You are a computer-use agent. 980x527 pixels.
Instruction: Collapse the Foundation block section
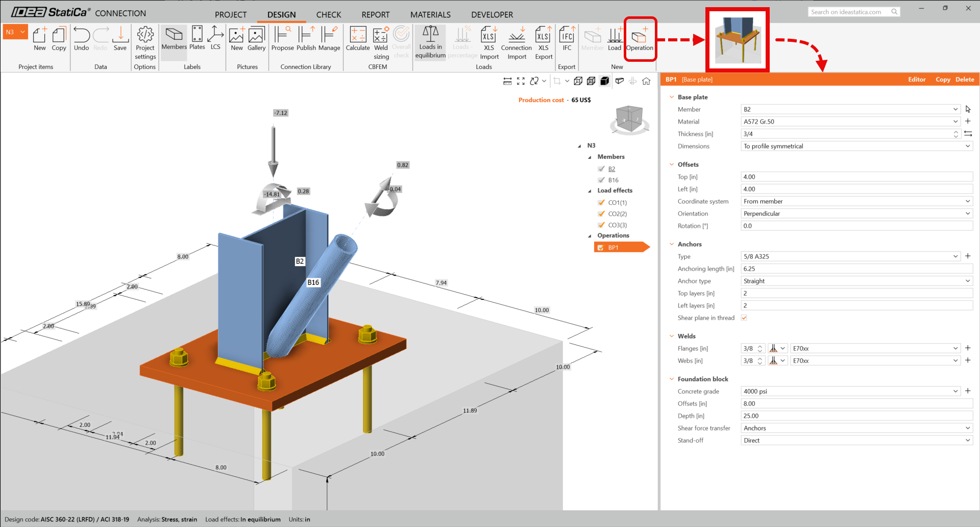[672, 379]
